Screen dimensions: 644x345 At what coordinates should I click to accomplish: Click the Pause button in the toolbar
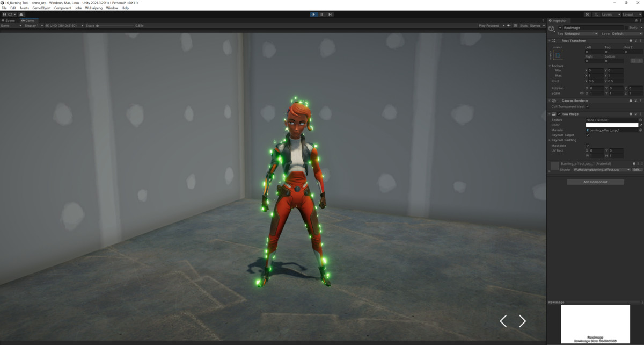[322, 15]
